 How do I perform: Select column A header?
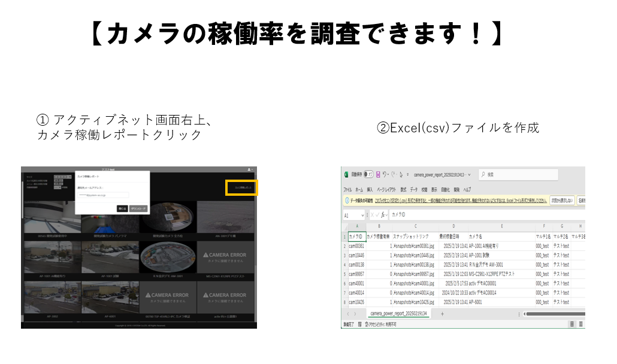357,226
